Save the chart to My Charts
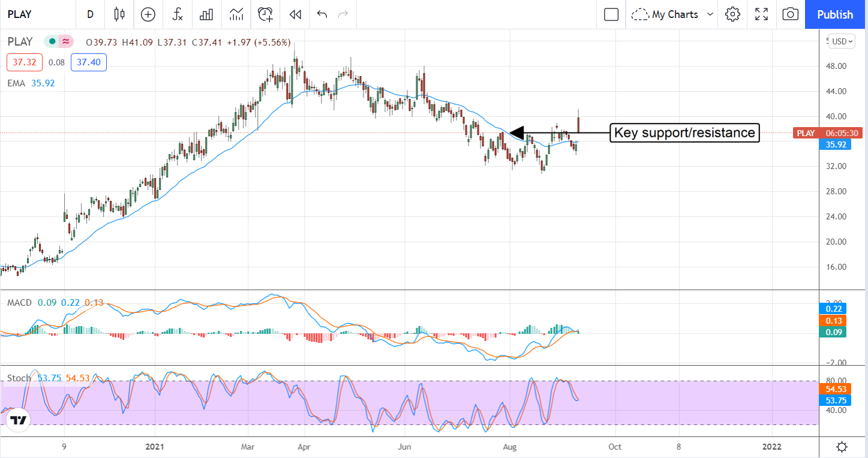The image size is (868, 458). pos(666,14)
